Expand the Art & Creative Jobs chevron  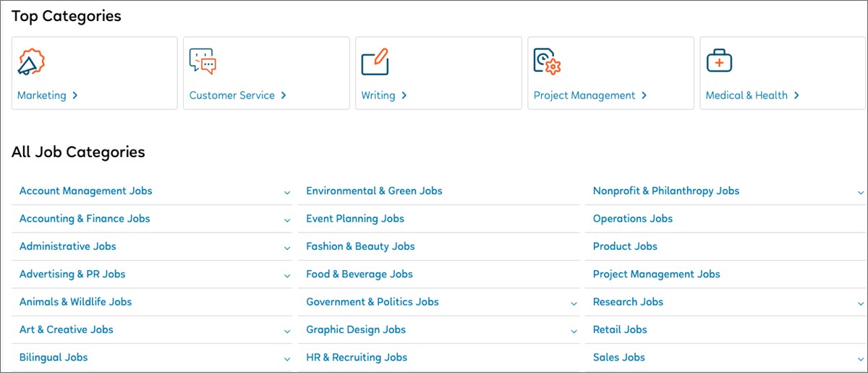(x=287, y=331)
